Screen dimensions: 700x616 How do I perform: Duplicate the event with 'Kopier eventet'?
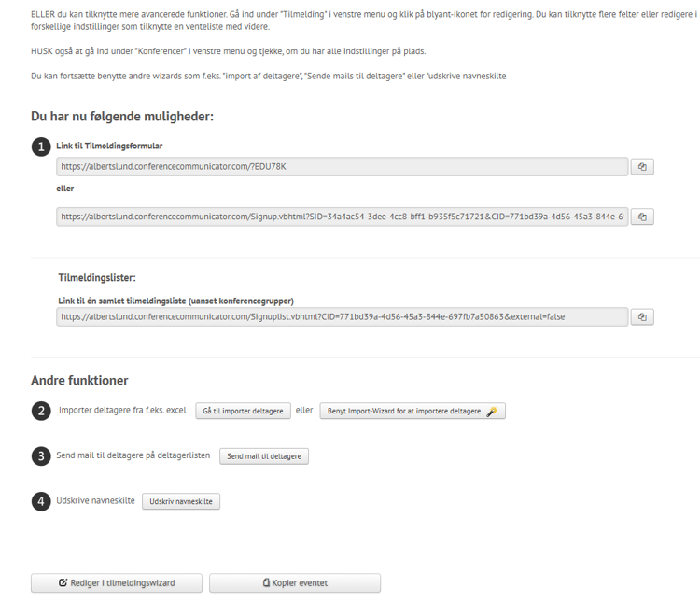tap(295, 583)
